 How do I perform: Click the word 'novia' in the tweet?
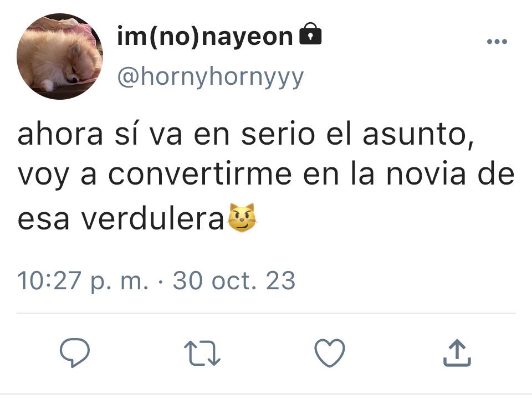426,175
